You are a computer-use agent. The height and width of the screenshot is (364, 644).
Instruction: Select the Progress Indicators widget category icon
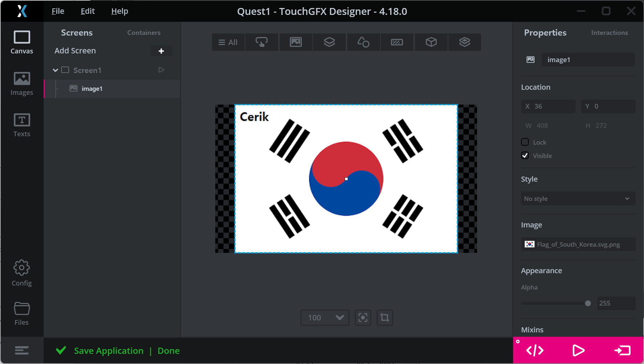point(397,42)
